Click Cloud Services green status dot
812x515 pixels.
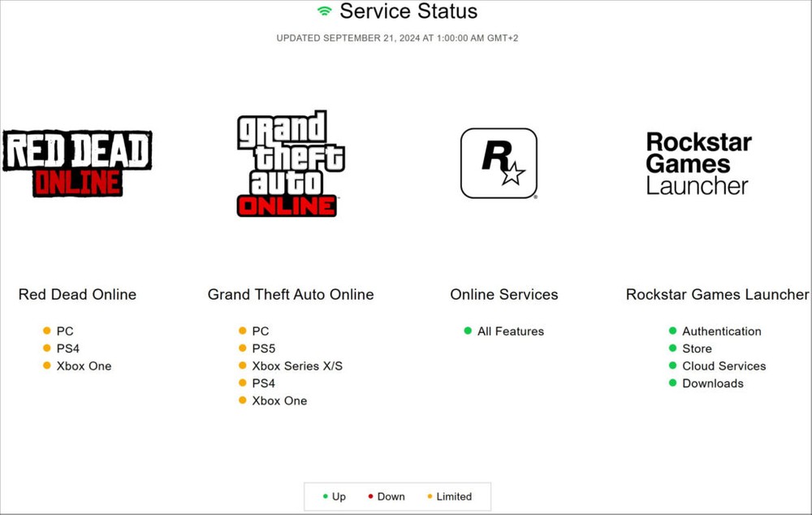(672, 366)
